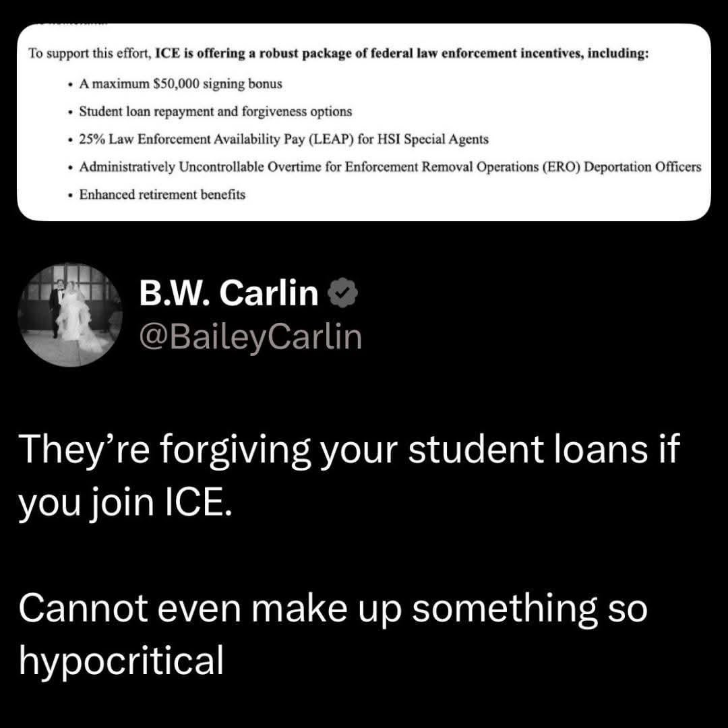
Task: Visit the @BaileyCarlin handle link
Action: (250, 337)
